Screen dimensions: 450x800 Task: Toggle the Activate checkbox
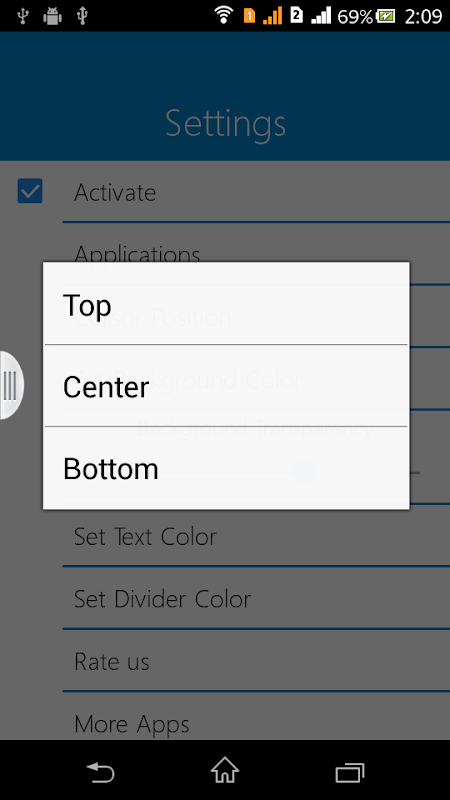tap(30, 191)
